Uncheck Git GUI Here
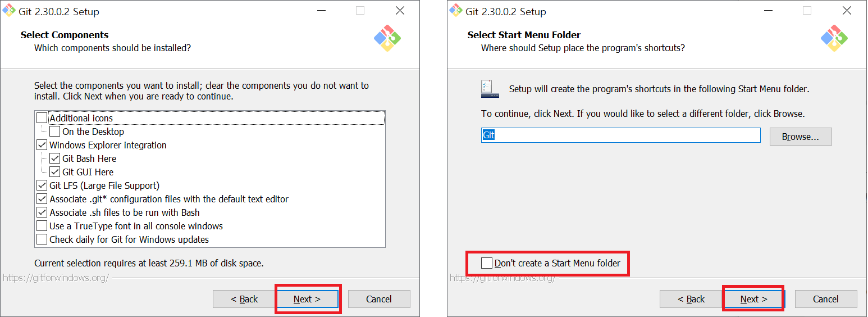The height and width of the screenshot is (317, 868). coord(55,172)
